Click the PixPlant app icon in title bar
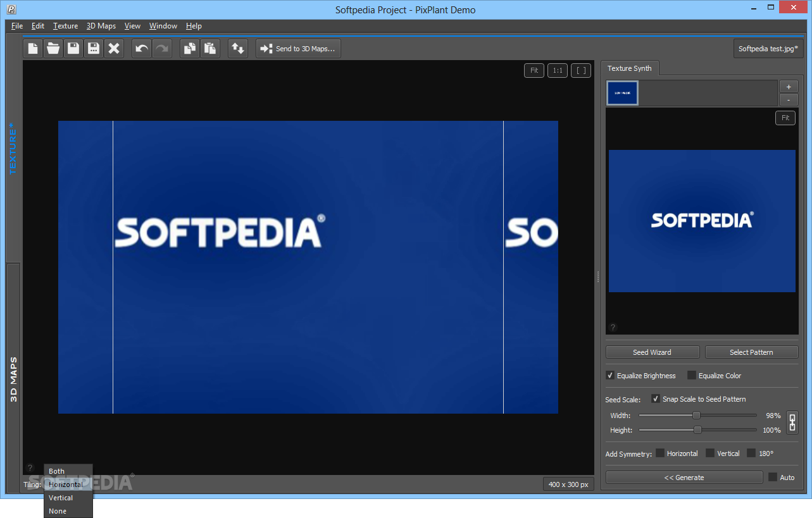The width and height of the screenshot is (812, 518). tap(11, 9)
